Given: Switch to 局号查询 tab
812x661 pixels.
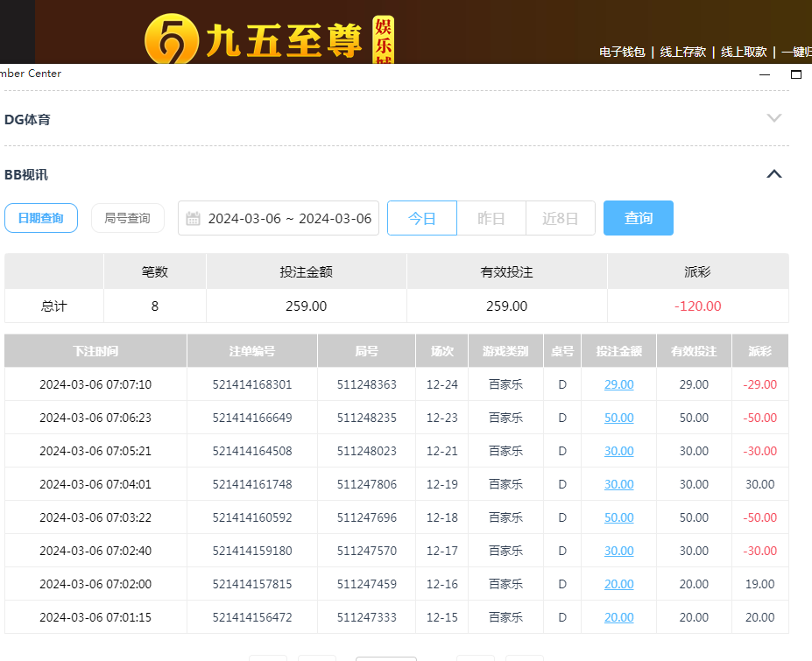Looking at the screenshot, I should tap(127, 218).
